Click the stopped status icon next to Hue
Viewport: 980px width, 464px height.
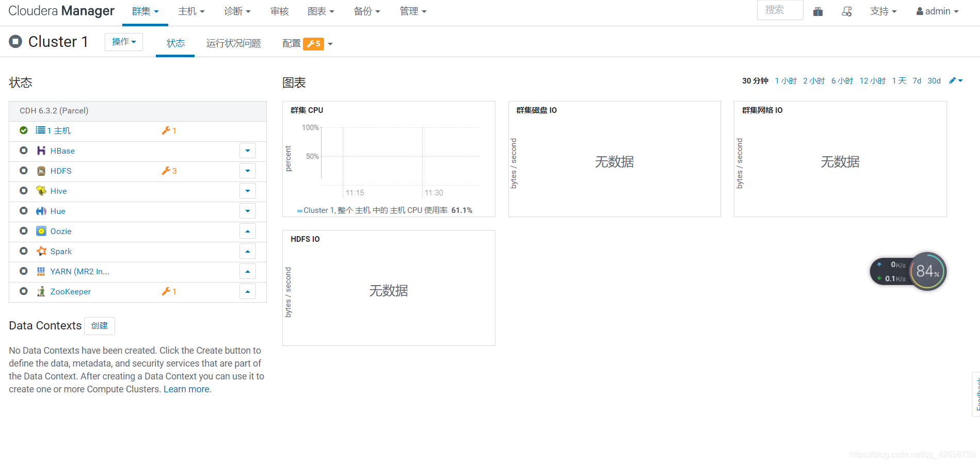coord(24,211)
